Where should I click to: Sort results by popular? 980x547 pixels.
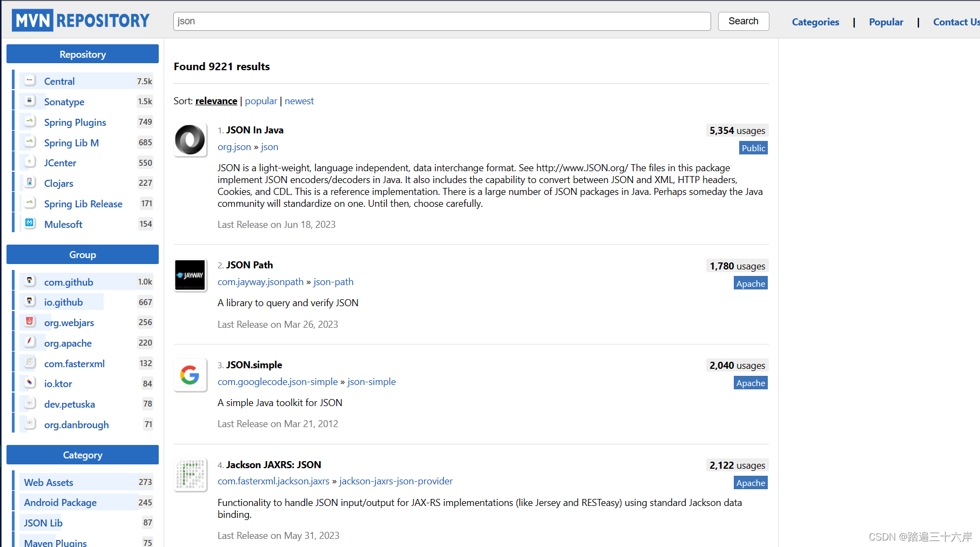tap(261, 101)
